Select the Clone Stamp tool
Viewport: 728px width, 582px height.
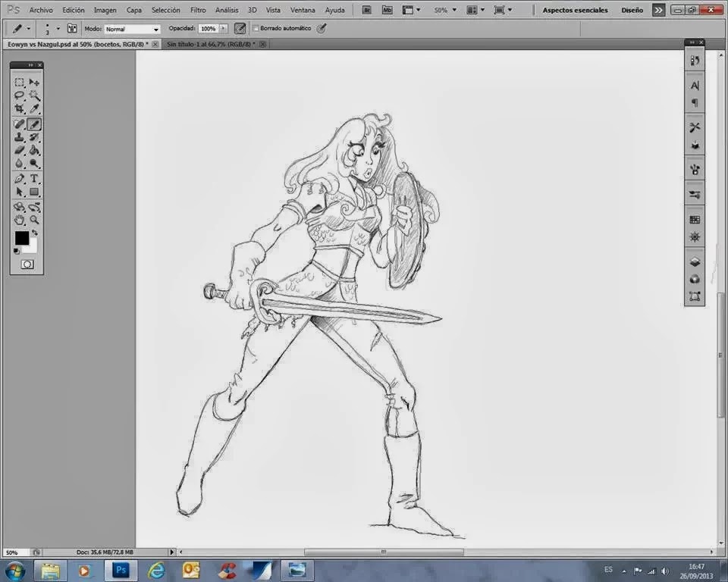click(19, 137)
